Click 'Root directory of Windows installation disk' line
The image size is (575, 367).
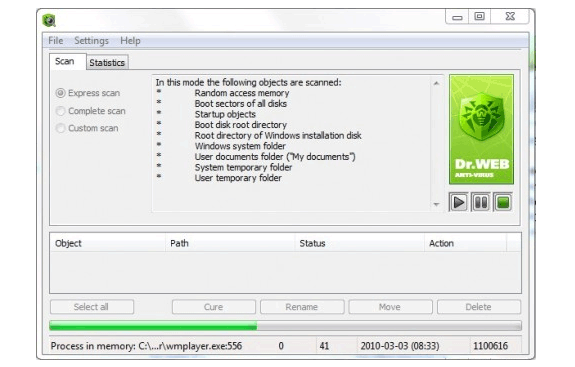coord(278,136)
